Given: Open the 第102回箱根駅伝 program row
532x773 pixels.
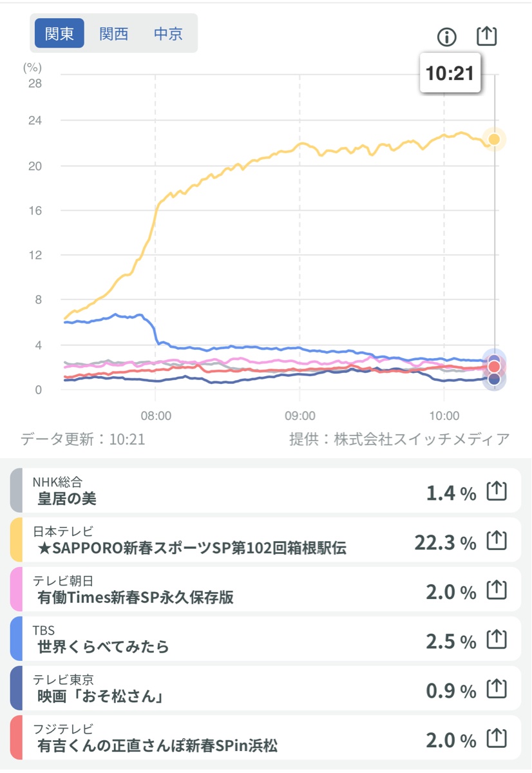Looking at the screenshot, I should point(193,540).
